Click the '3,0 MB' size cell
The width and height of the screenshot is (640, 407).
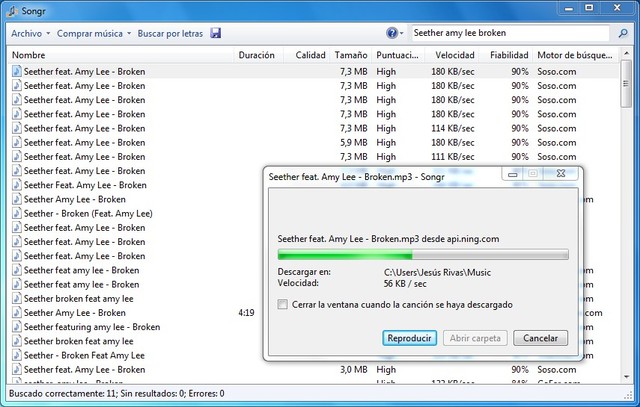[x=354, y=369]
